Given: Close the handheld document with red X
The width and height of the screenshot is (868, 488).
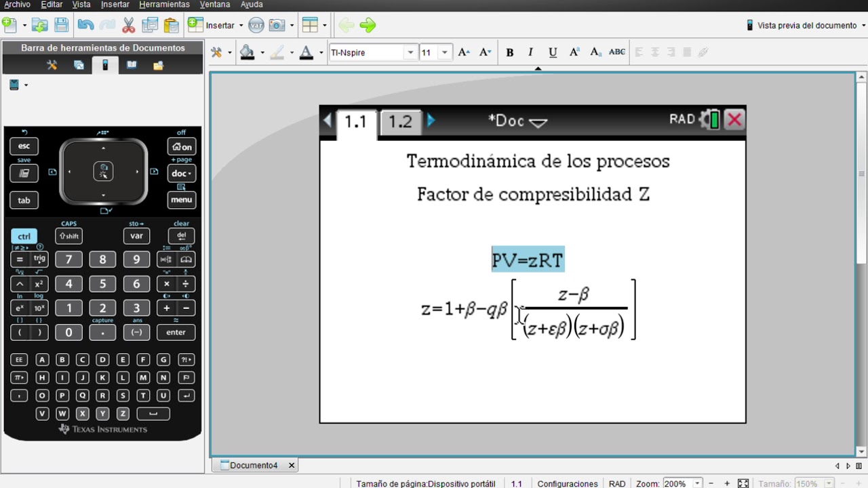Looking at the screenshot, I should click(x=734, y=120).
